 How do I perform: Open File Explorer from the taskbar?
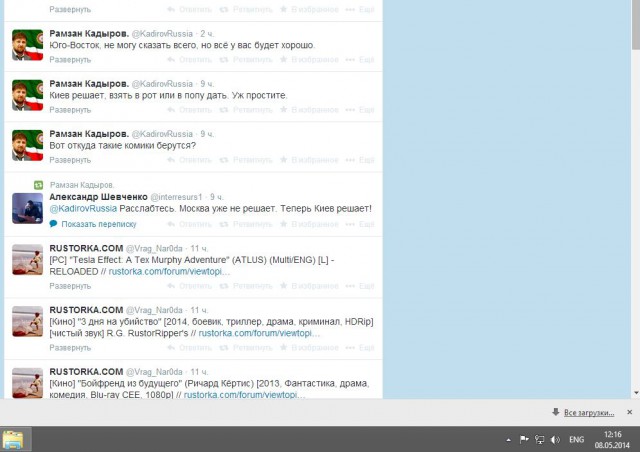13,440
